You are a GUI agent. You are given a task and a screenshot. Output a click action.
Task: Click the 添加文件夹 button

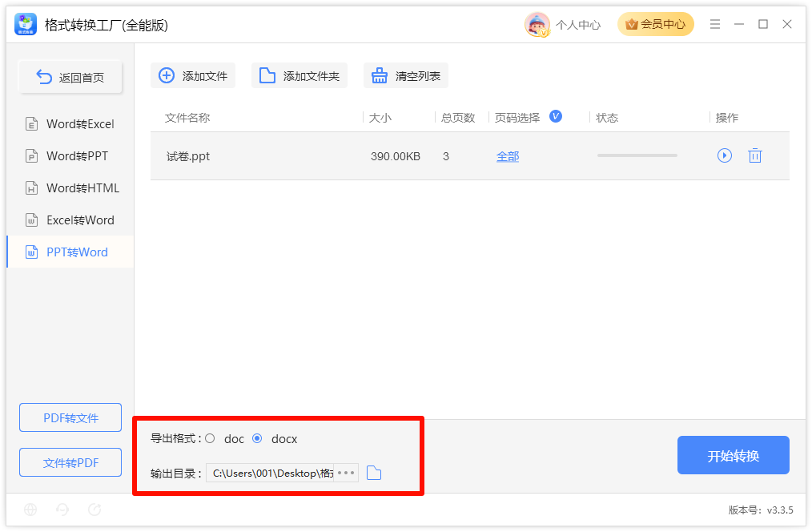[299, 75]
